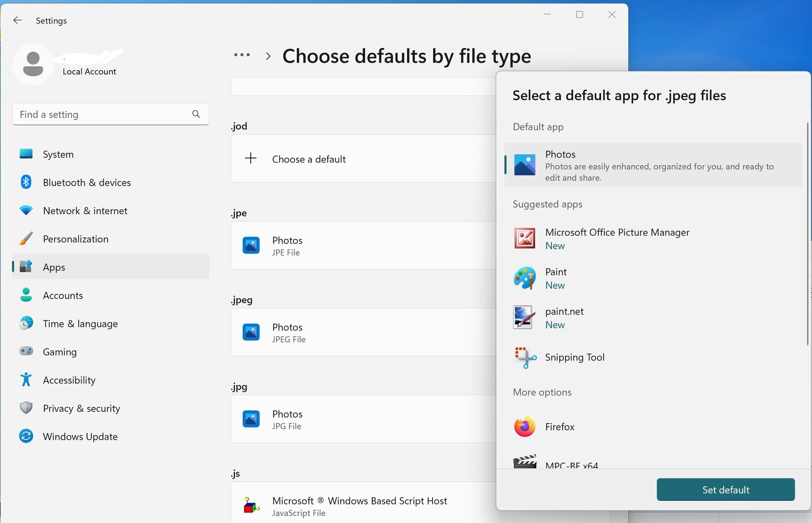Open Photos JPG File entry
Image resolution: width=812 pixels, height=523 pixels.
(363, 419)
